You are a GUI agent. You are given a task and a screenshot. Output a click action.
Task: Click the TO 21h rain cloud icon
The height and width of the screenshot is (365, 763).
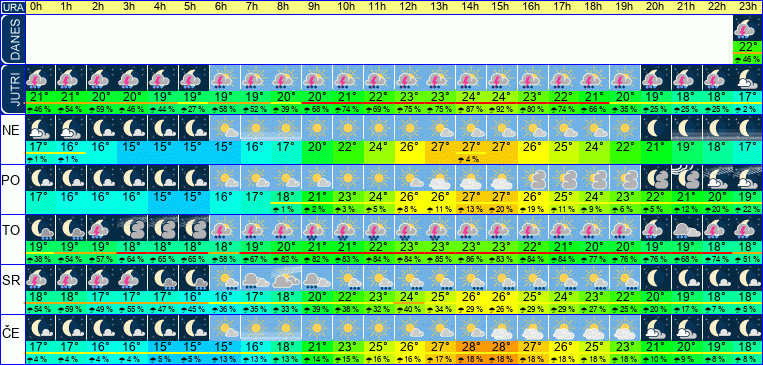point(687,228)
